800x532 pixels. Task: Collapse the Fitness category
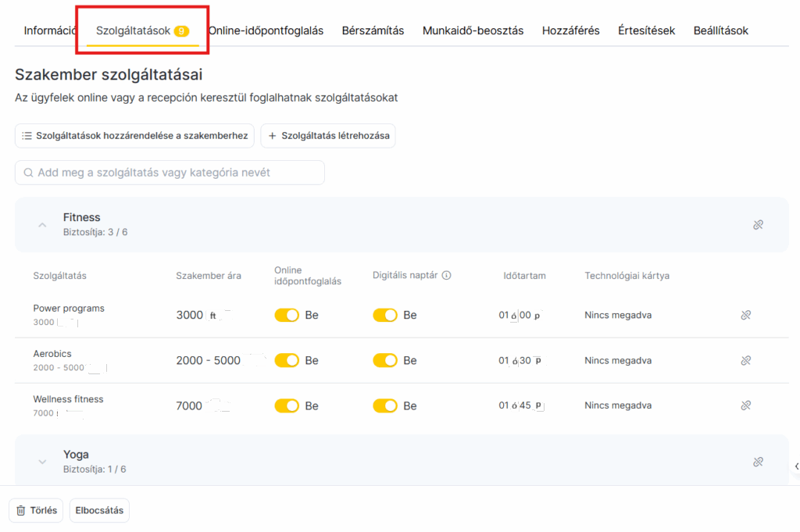42,225
